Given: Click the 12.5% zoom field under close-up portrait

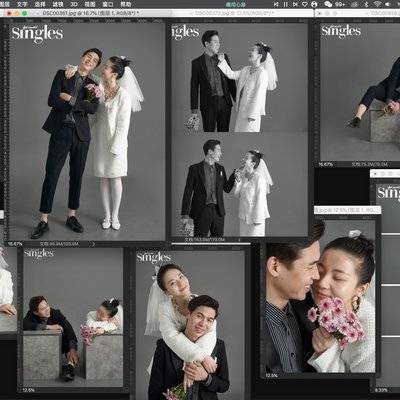Looking at the screenshot, I should coord(272,376).
